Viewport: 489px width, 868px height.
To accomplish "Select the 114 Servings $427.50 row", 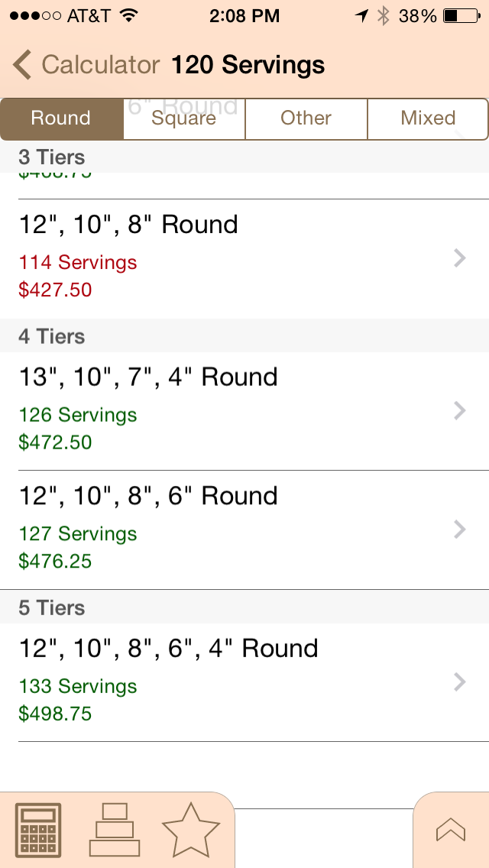I will [244, 258].
